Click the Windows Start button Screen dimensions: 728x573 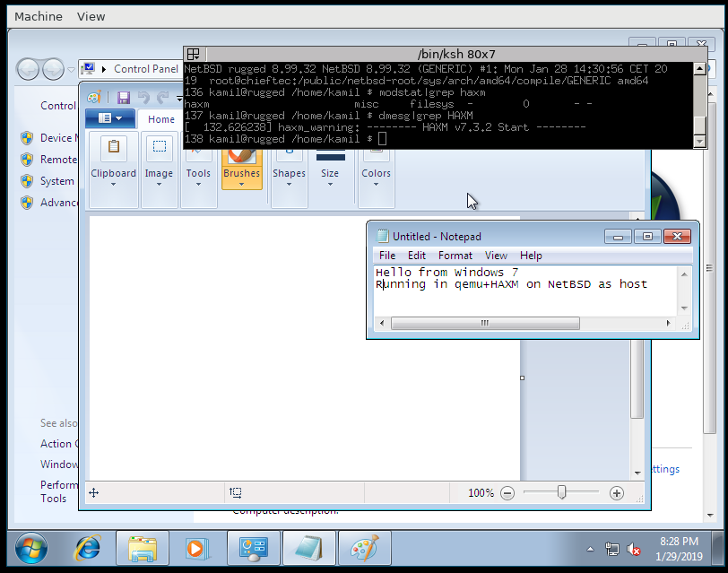point(31,547)
